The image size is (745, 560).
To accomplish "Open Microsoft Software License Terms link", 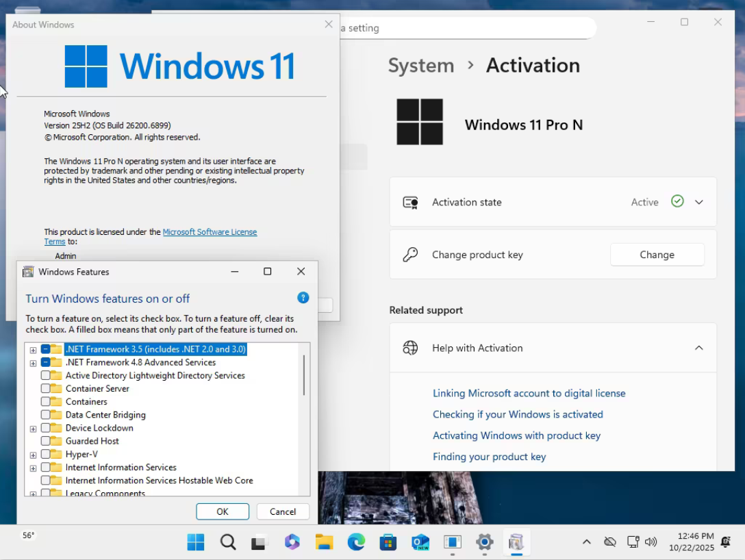I will (210, 232).
